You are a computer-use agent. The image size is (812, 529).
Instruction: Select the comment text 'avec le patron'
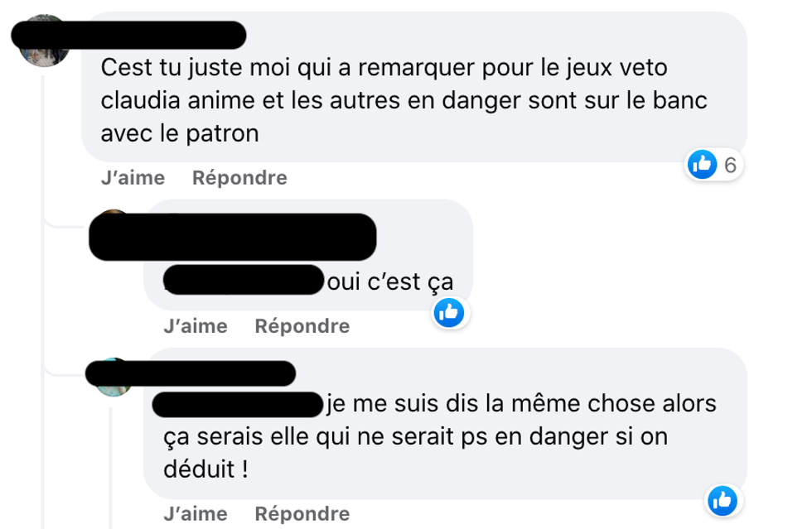tap(180, 133)
